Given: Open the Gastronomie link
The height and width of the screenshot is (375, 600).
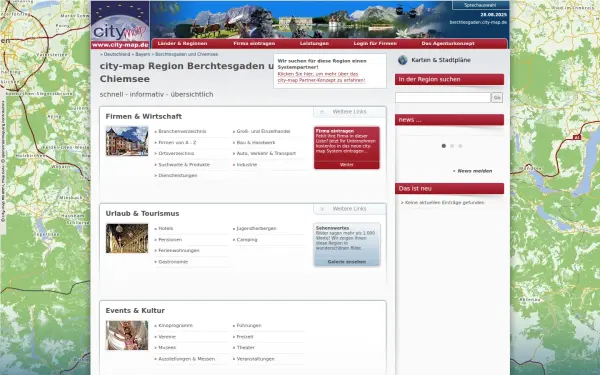Looking at the screenshot, I should pyautogui.click(x=173, y=262).
